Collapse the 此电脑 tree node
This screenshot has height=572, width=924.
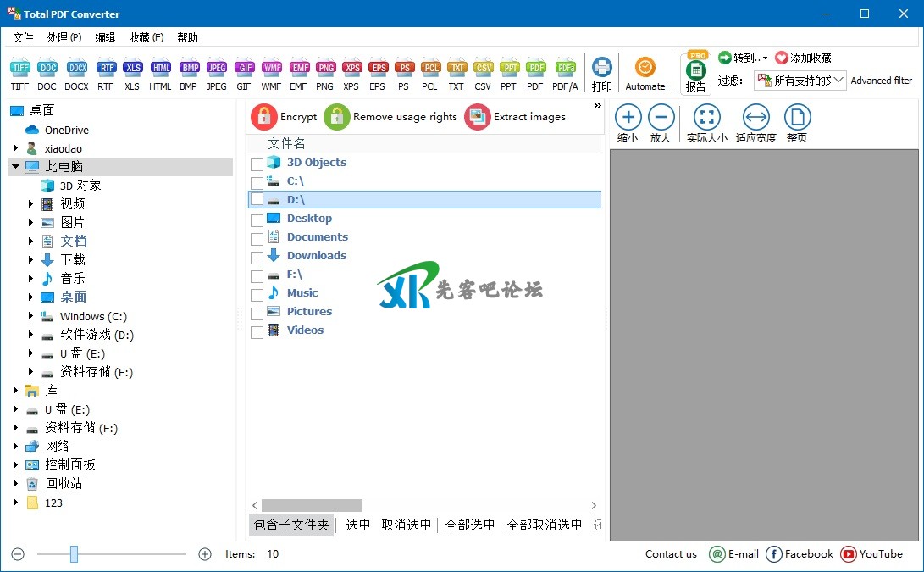pyautogui.click(x=16, y=167)
